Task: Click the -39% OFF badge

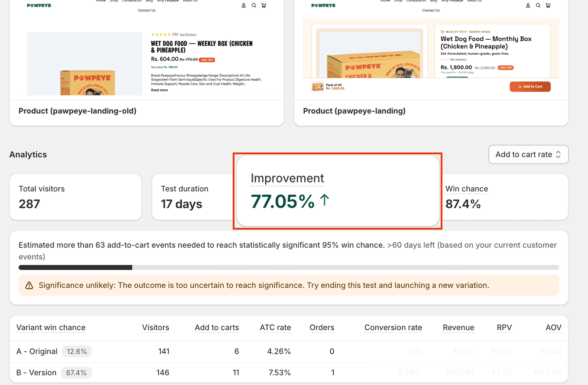Action: (x=506, y=68)
